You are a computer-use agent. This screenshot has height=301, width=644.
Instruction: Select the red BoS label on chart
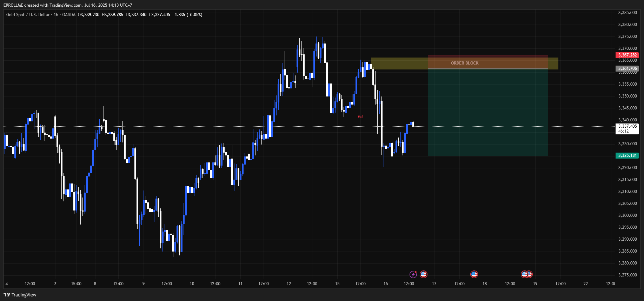coord(360,116)
